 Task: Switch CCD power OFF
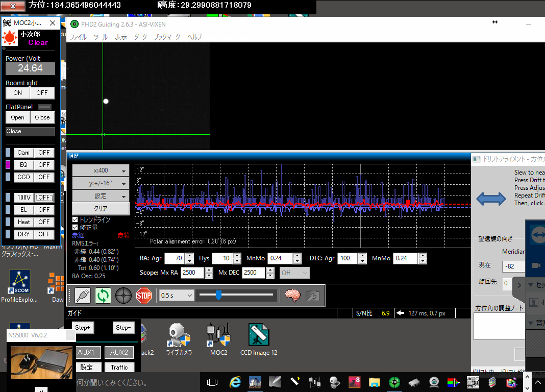44,177
